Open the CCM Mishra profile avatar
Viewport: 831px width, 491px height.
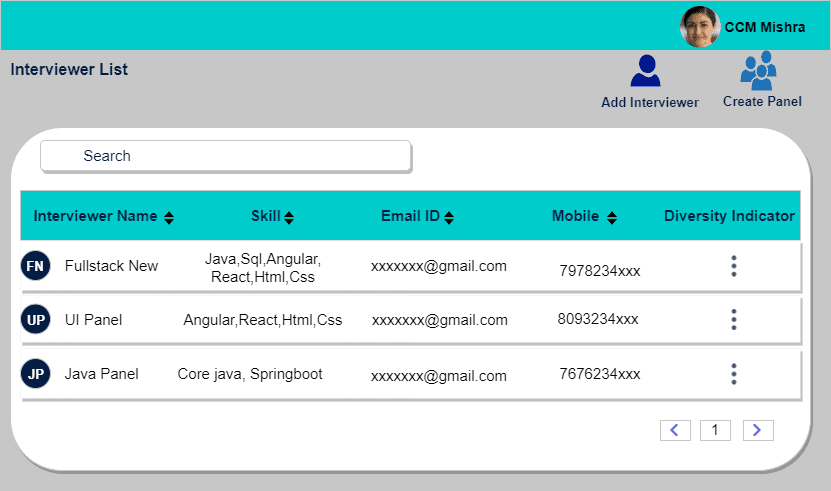click(700, 27)
